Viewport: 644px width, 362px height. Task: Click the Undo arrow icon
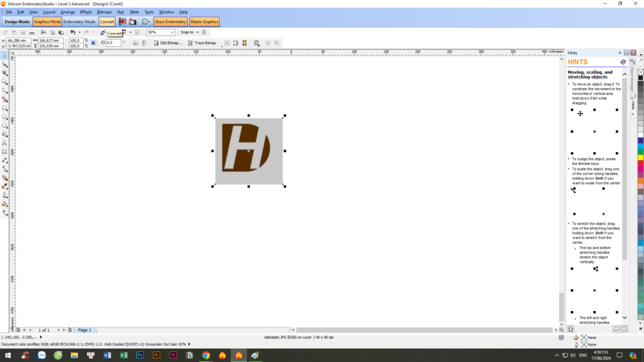(73, 33)
